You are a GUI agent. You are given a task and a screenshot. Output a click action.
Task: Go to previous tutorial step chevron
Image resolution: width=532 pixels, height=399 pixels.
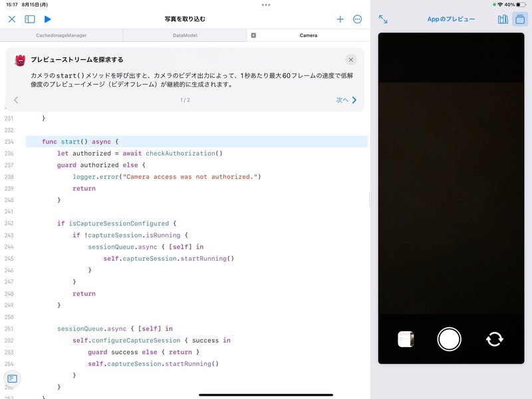coord(16,100)
